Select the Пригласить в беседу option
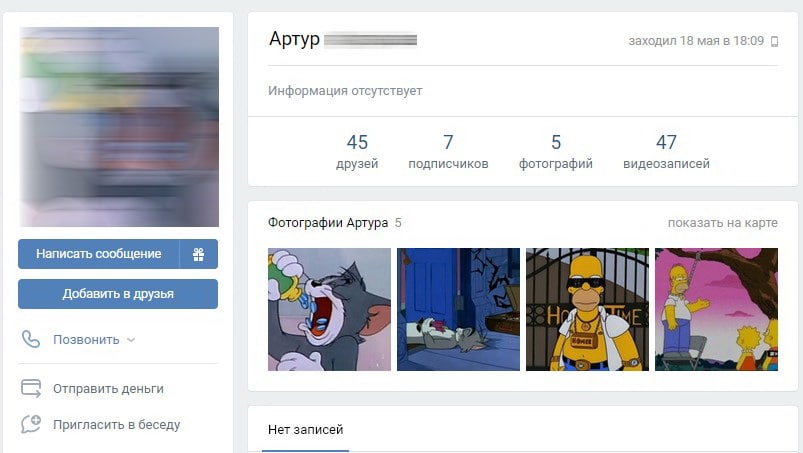803x453 pixels. pos(116,424)
